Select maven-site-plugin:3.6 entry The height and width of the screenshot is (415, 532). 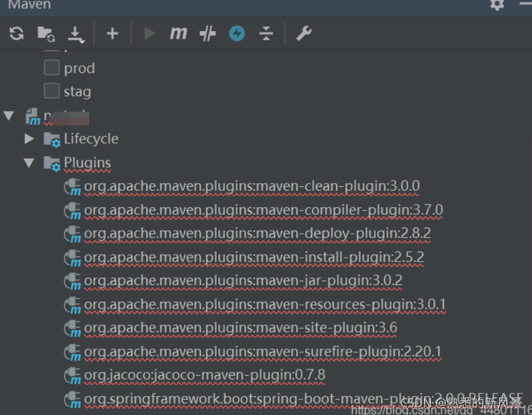(240, 328)
